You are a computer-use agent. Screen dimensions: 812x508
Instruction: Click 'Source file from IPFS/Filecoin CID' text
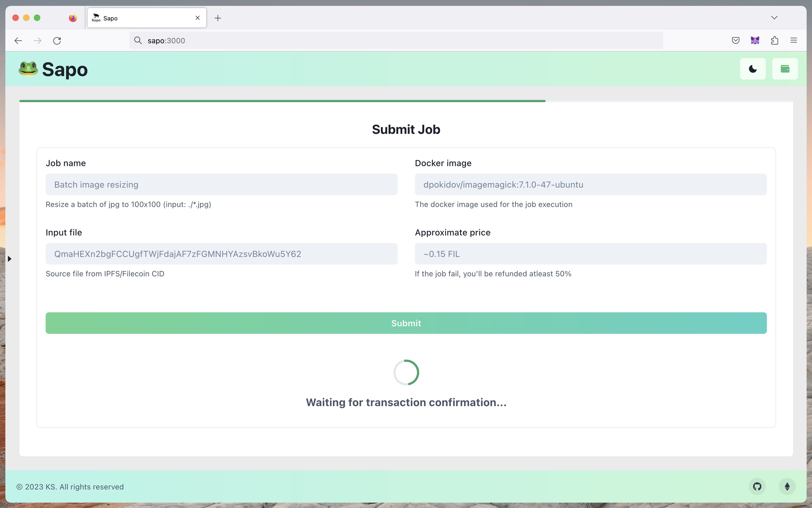pyautogui.click(x=105, y=274)
